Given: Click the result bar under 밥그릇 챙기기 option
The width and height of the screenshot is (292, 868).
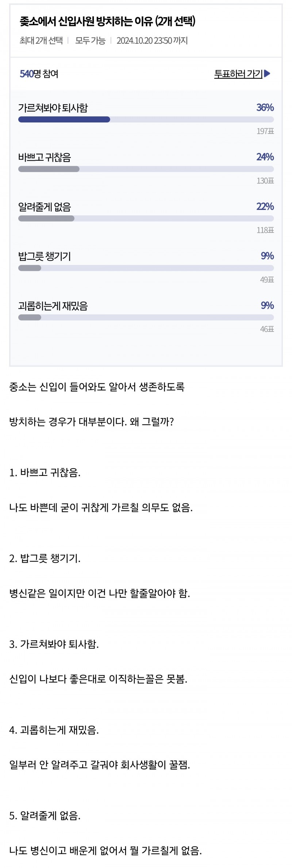Looking at the screenshot, I should [x=30, y=268].
